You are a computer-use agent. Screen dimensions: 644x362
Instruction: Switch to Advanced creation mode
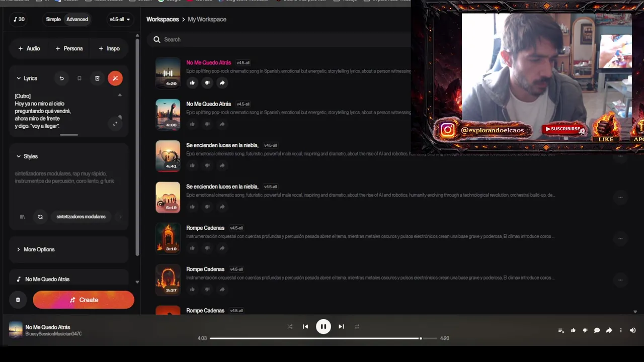point(77,19)
